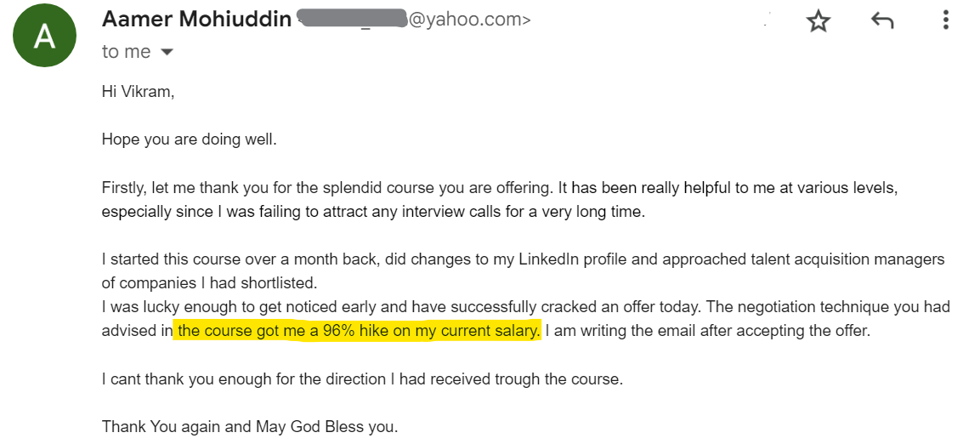This screenshot has width=980, height=444.
Task: Click the yellow highlighted 96% hike sentence
Action: click(358, 331)
